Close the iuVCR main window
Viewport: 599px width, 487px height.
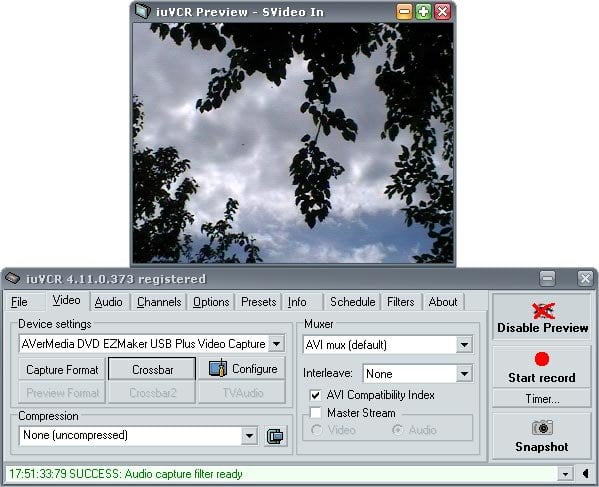point(585,278)
